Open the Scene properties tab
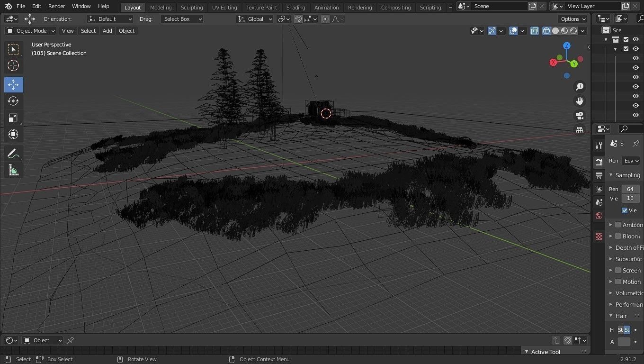 click(599, 202)
